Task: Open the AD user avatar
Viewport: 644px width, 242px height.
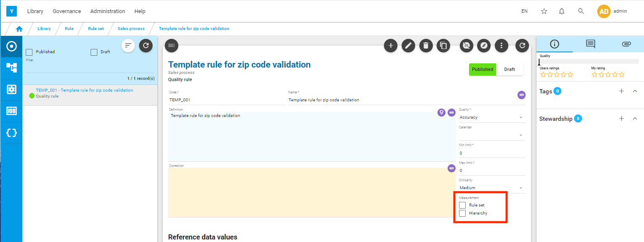Action: coord(604,11)
